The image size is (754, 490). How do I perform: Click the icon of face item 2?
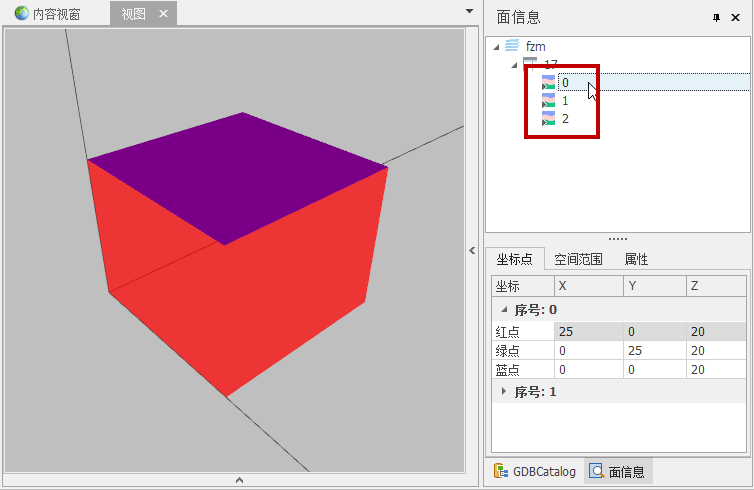tap(548, 118)
